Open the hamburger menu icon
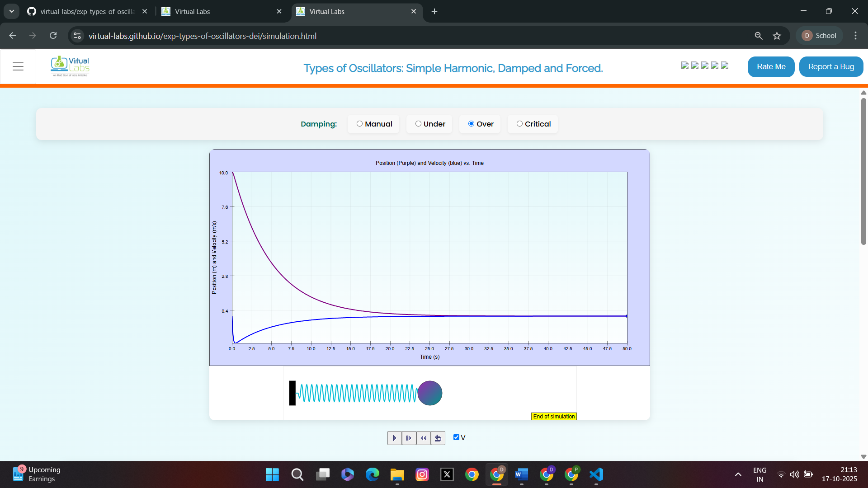868x488 pixels. pyautogui.click(x=18, y=67)
